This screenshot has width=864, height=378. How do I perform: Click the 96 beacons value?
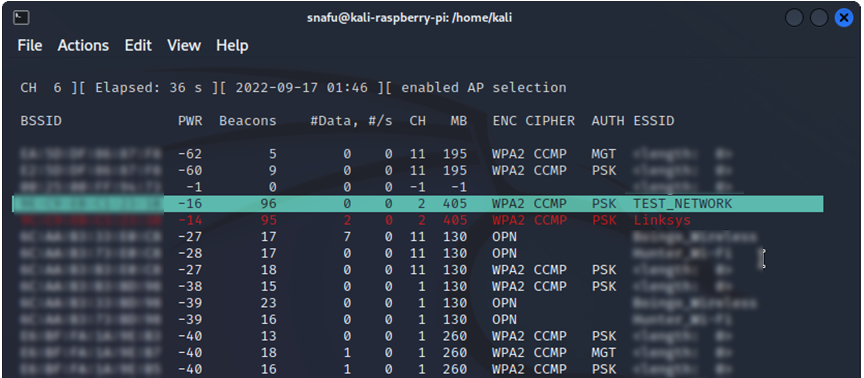(x=268, y=204)
